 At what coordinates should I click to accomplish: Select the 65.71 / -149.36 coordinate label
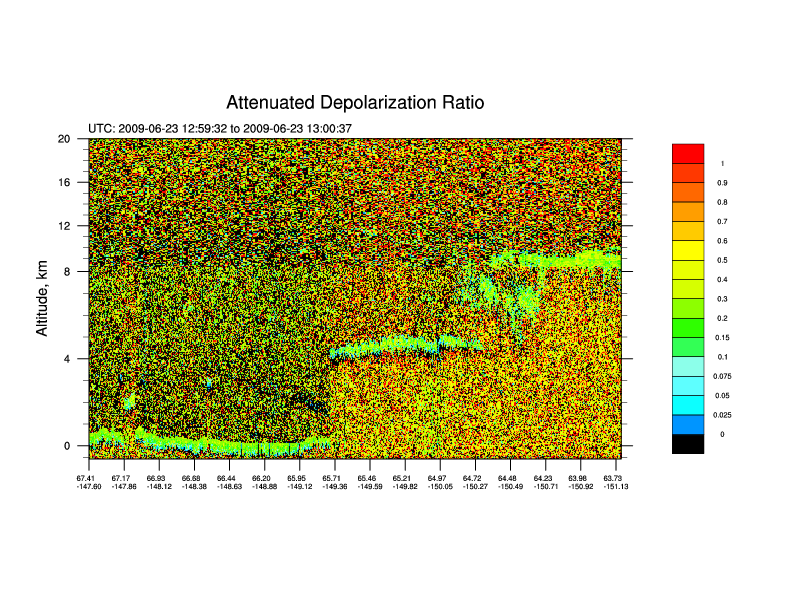[333, 482]
